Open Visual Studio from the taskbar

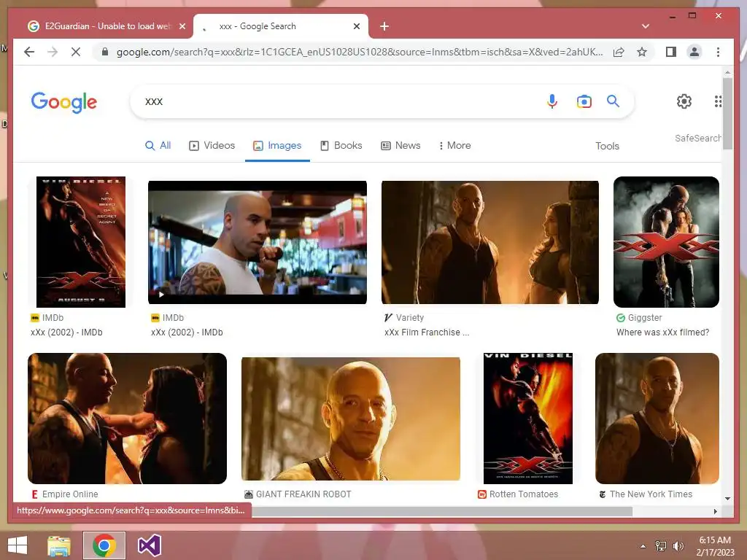(149, 545)
